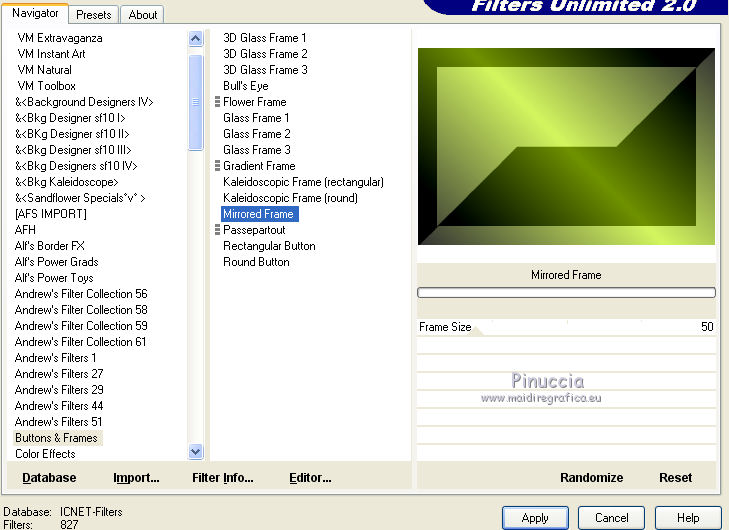Select &<BKg Designer sf10 II> category
Screen dimensions: 729x530
(72, 134)
